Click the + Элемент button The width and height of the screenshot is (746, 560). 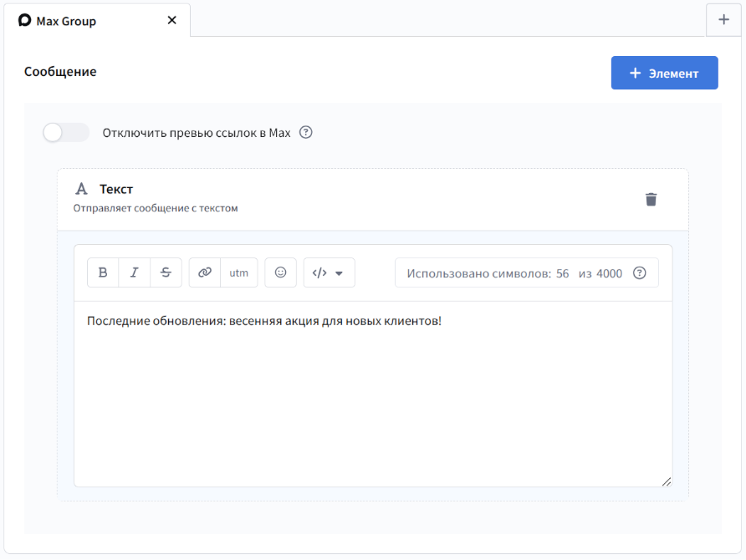click(664, 73)
